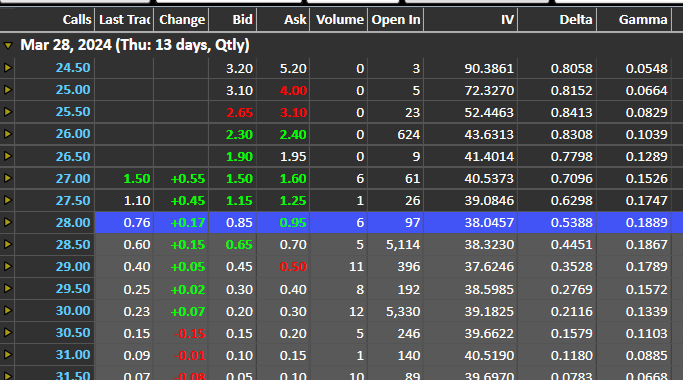Screen dimensions: 683x380
Task: Select the 24.50 strike price
Action: pos(73,68)
